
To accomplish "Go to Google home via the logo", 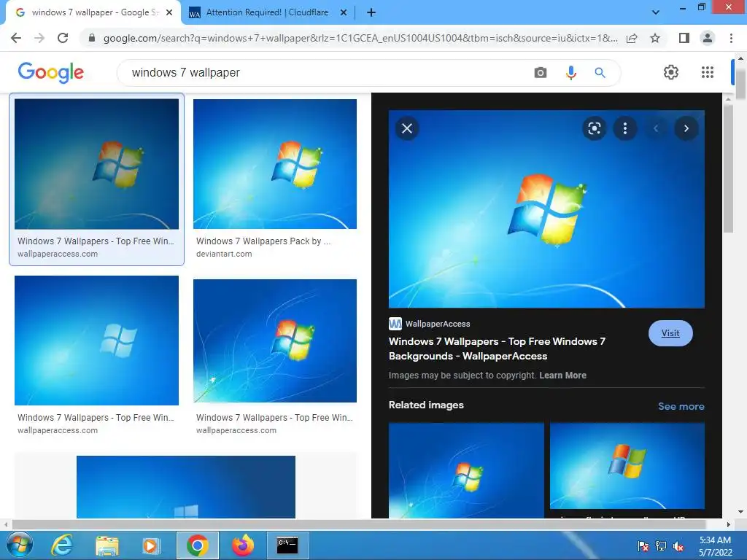I will point(51,72).
